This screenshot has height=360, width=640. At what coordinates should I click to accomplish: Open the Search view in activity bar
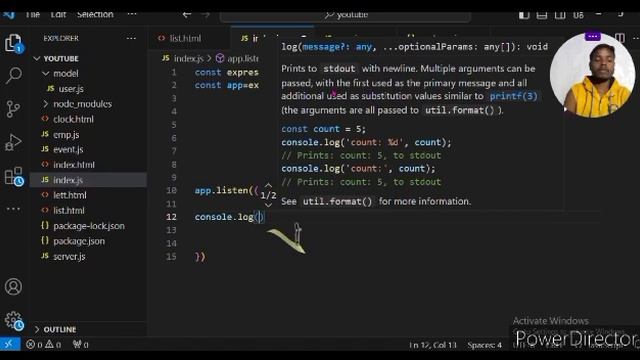coord(13,76)
